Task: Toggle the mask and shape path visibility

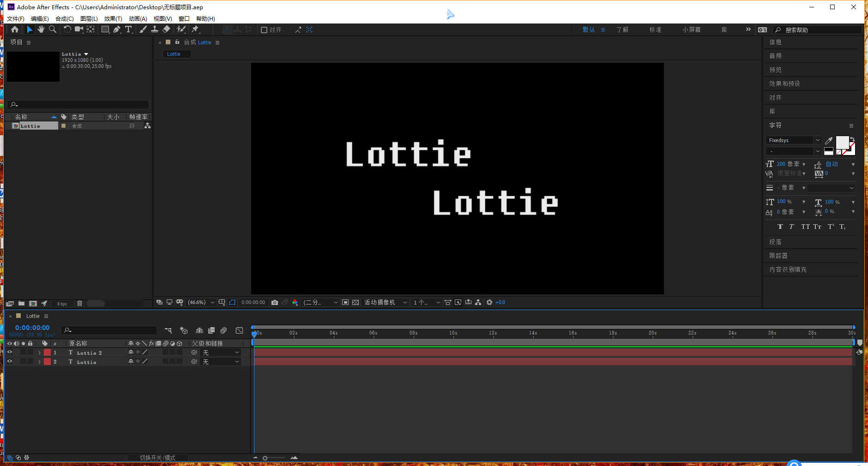Action: [x=232, y=303]
